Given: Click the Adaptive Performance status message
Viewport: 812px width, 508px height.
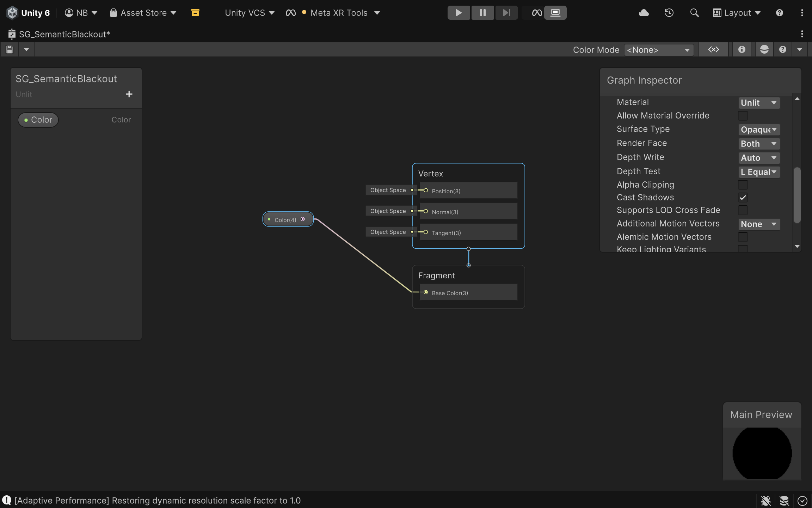Looking at the screenshot, I should tap(157, 500).
